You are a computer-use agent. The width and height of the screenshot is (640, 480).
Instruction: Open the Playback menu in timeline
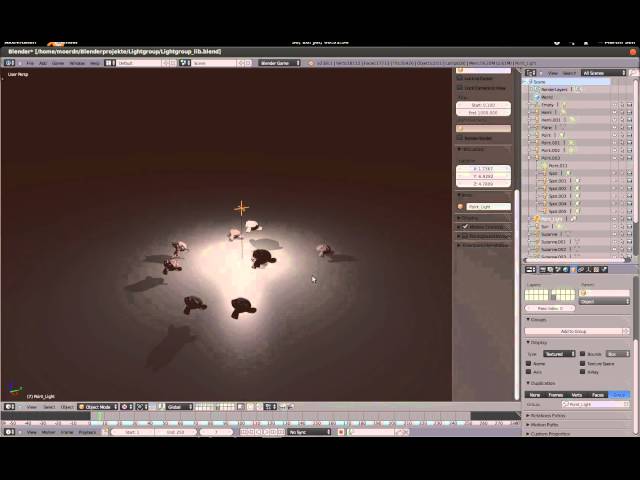(x=87, y=432)
